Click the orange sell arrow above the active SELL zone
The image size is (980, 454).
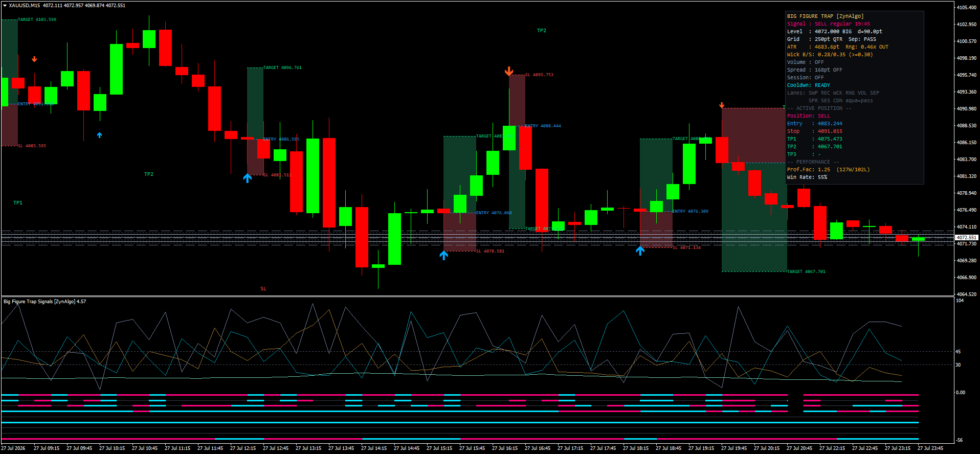tap(722, 105)
